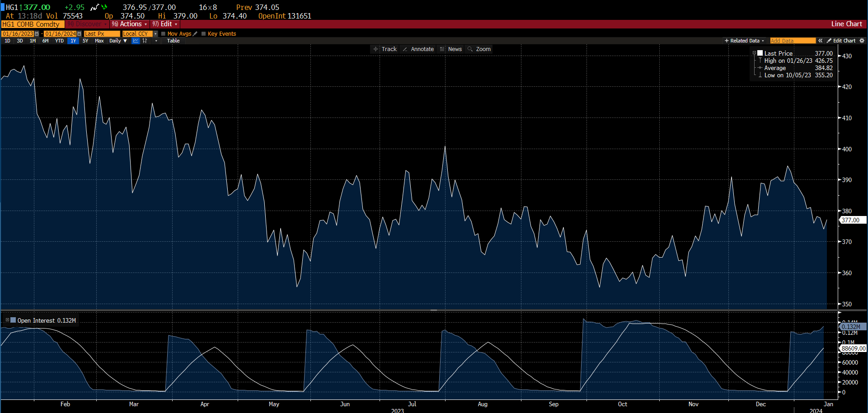Click the Edit Chart button
The image size is (868, 413).
pos(841,41)
